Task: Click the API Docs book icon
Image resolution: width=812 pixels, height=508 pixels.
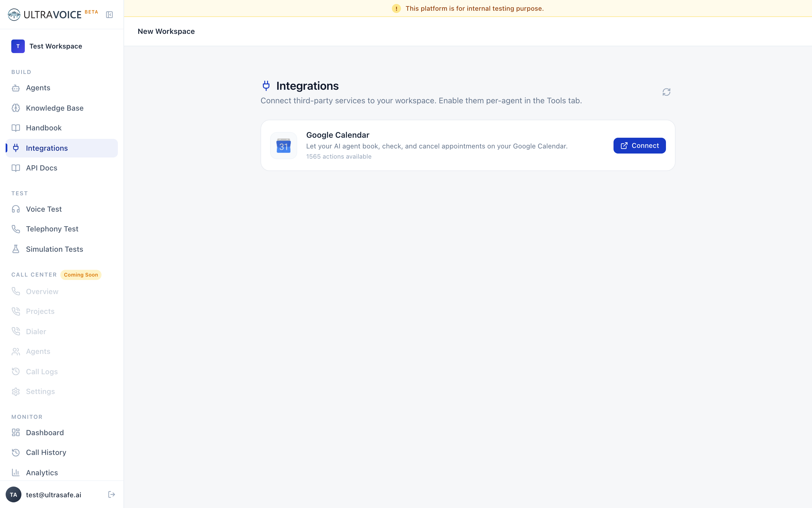Action: coord(16,168)
